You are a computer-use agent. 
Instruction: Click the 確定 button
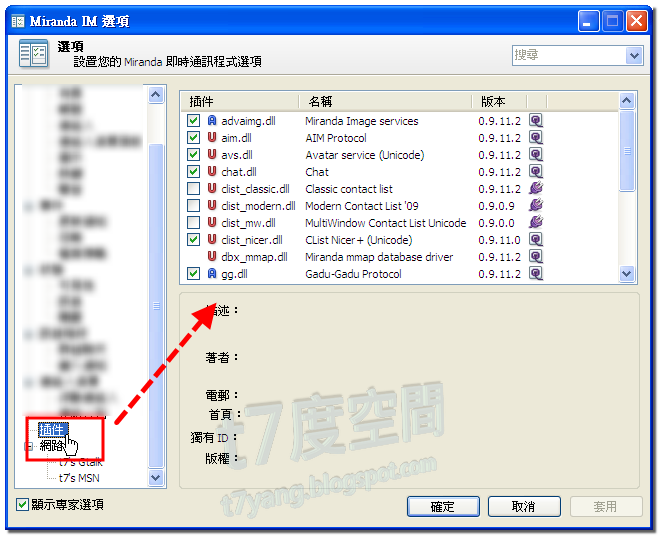pos(443,507)
